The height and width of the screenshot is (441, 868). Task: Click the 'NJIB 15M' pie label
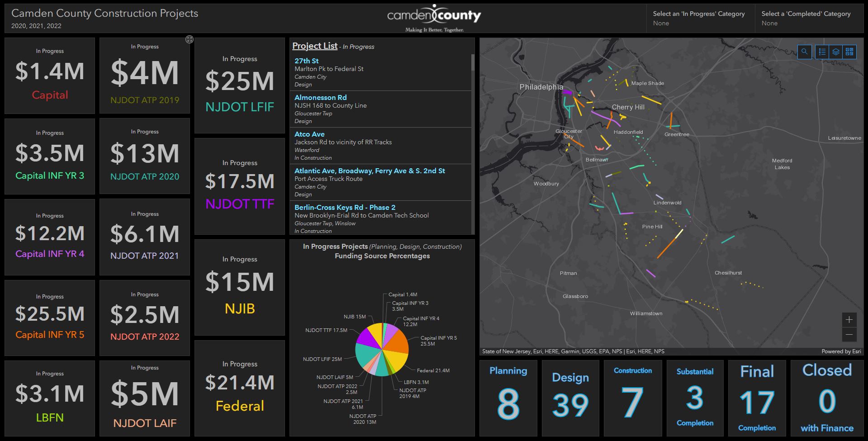pos(355,317)
